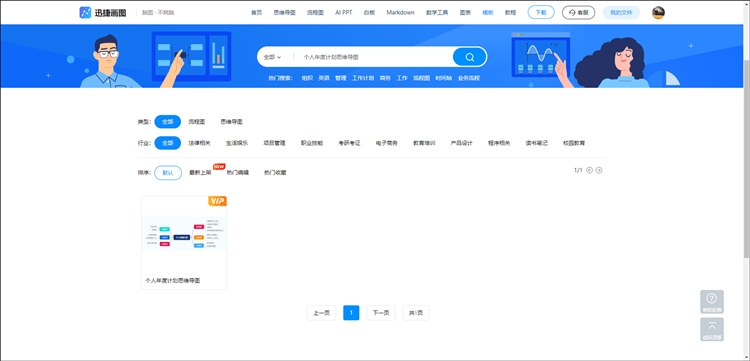This screenshot has height=361, width=750.
Task: Go to 思维导图 in top navigation
Action: [284, 13]
